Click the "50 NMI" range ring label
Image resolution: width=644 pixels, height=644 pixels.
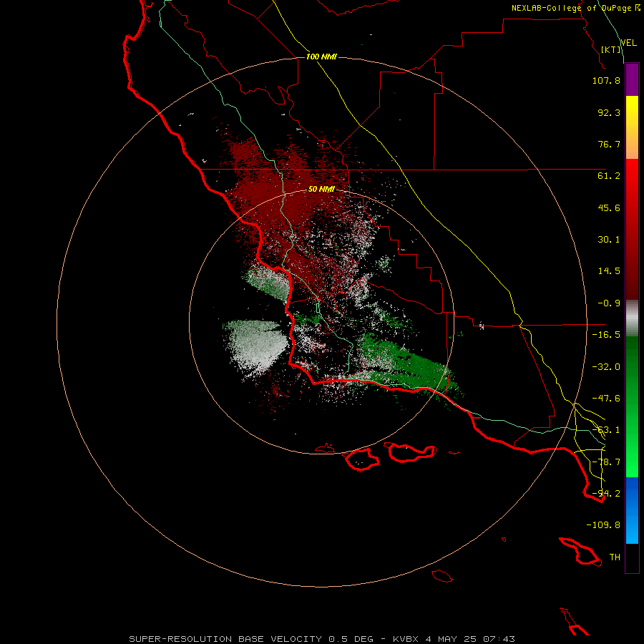[x=321, y=189]
